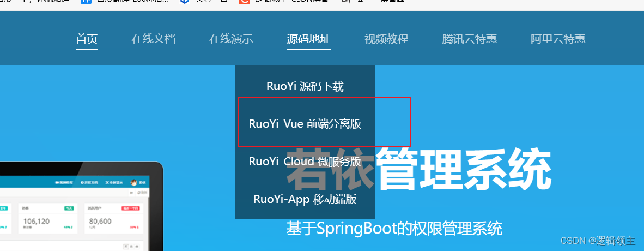Click the orange CSDN bookmark icon
This screenshot has width=644, height=251.
point(245,1)
